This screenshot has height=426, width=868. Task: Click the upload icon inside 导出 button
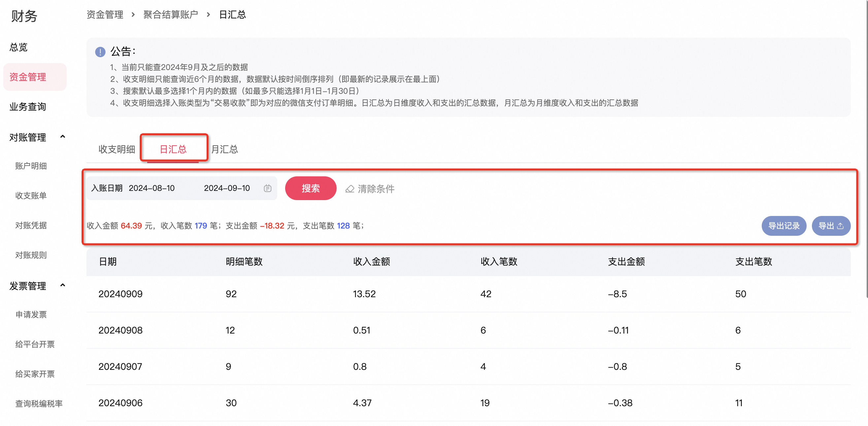click(x=840, y=226)
